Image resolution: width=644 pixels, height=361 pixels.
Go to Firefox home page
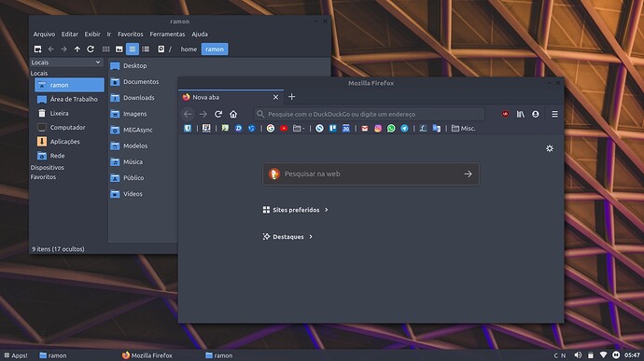pos(233,114)
